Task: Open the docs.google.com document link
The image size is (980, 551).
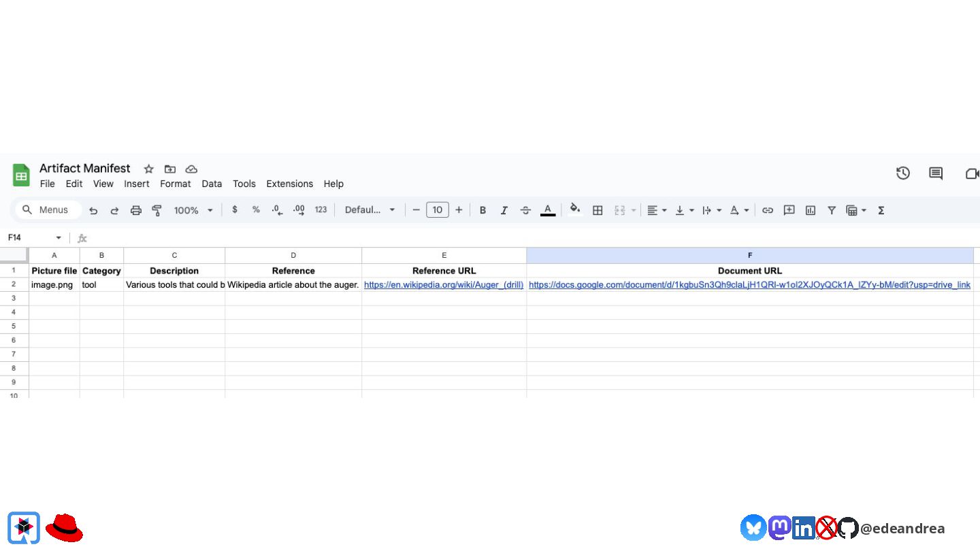Action: click(x=749, y=285)
